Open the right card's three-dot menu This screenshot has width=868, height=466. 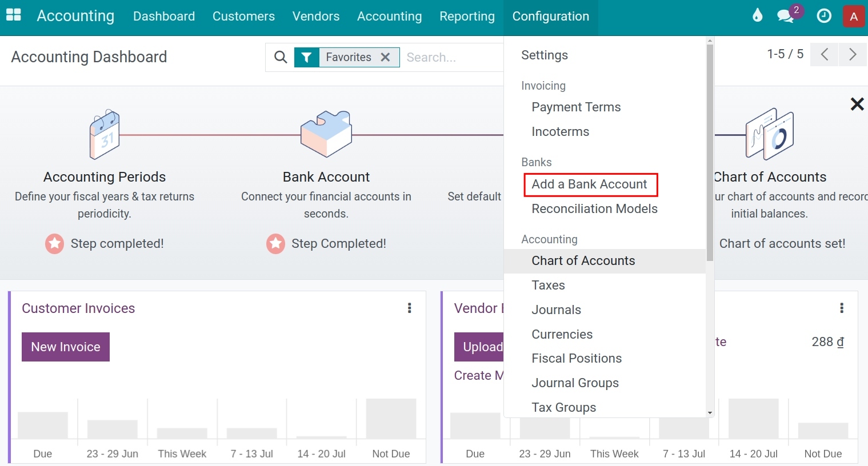point(842,308)
